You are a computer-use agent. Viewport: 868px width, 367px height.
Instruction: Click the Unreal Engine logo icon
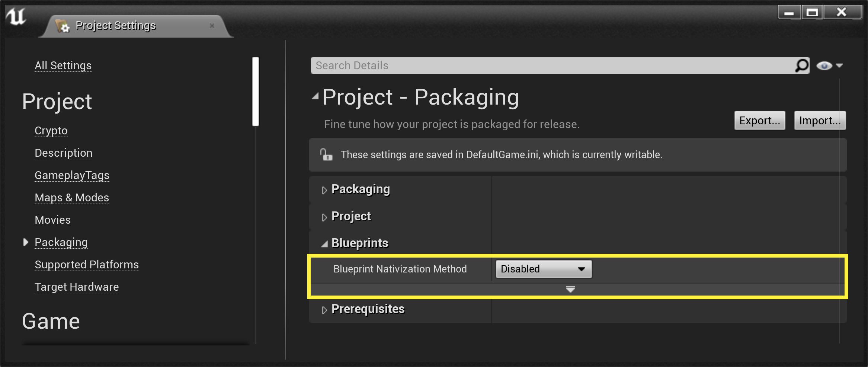16,17
